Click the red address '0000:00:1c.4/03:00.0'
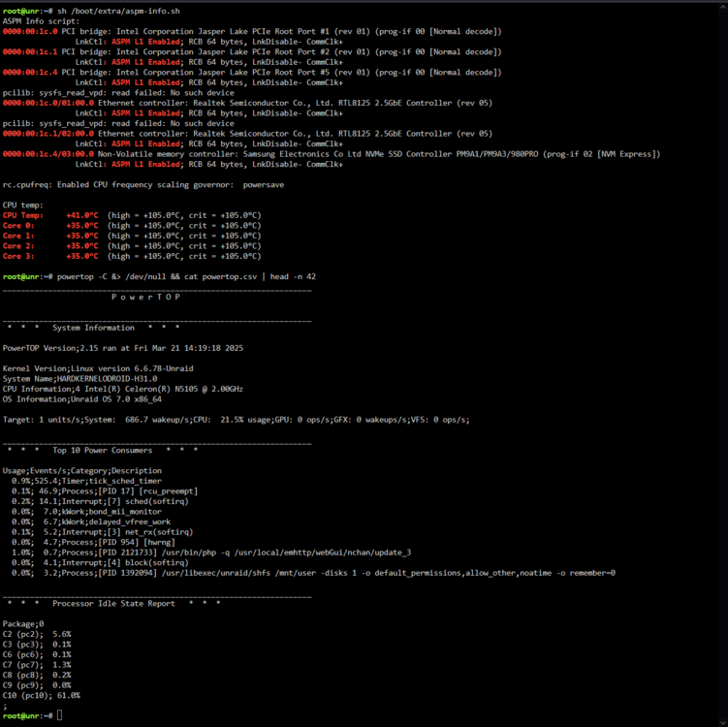 pos(47,154)
